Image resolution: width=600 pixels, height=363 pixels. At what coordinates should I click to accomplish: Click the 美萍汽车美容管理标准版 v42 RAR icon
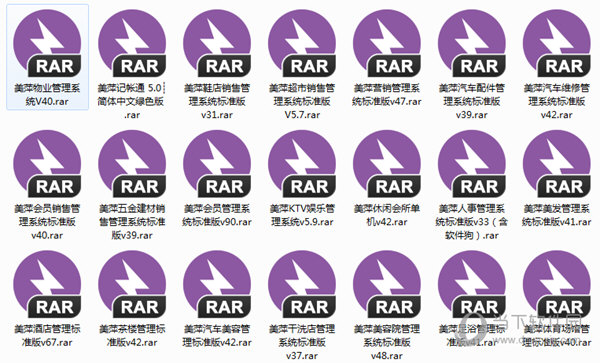tap(217, 284)
